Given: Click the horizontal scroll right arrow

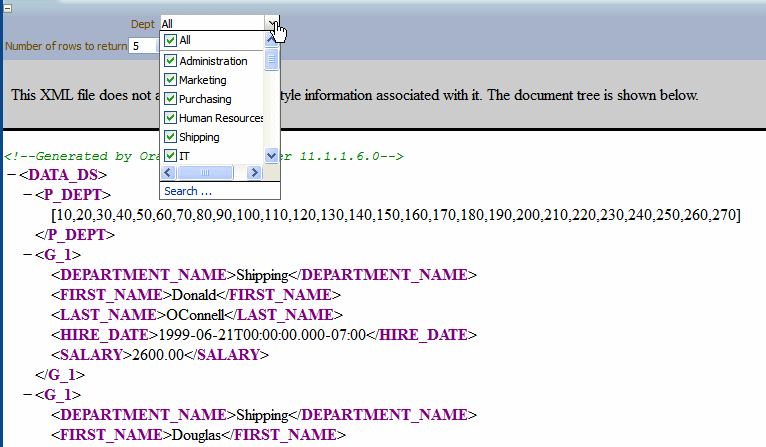Looking at the screenshot, I should pos(254,172).
